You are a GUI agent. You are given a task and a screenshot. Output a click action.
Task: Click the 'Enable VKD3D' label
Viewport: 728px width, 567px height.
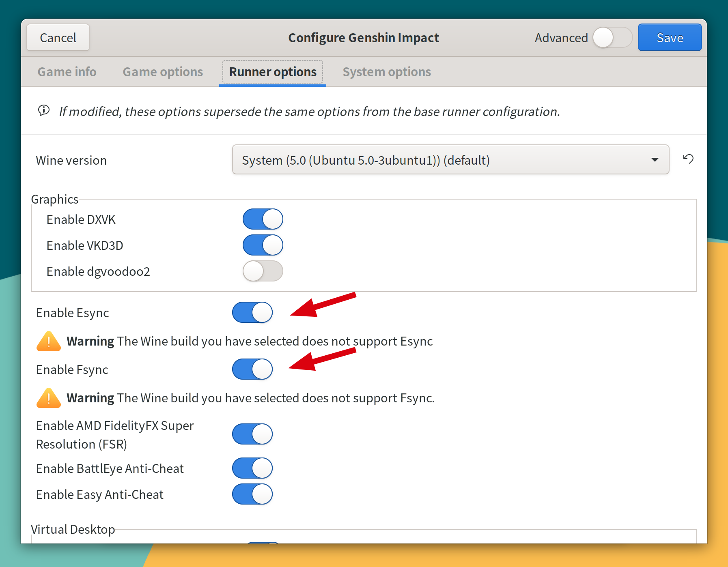(x=85, y=245)
